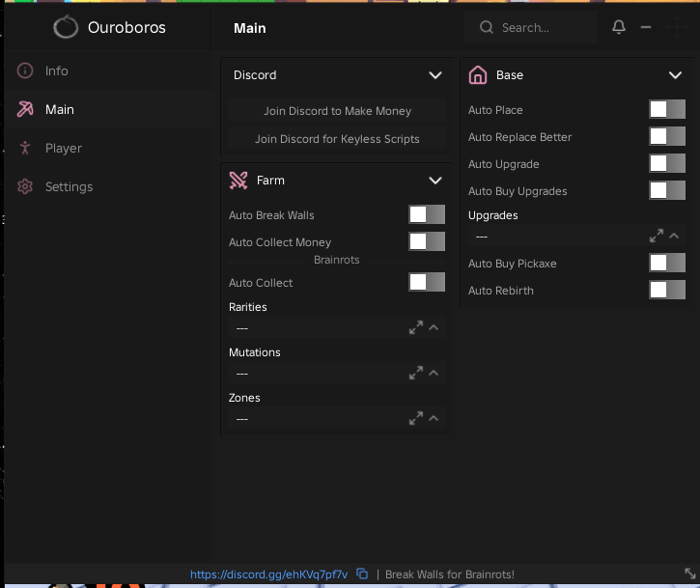700x588 pixels.
Task: Click the Settings gear icon in sidebar
Action: click(x=25, y=186)
